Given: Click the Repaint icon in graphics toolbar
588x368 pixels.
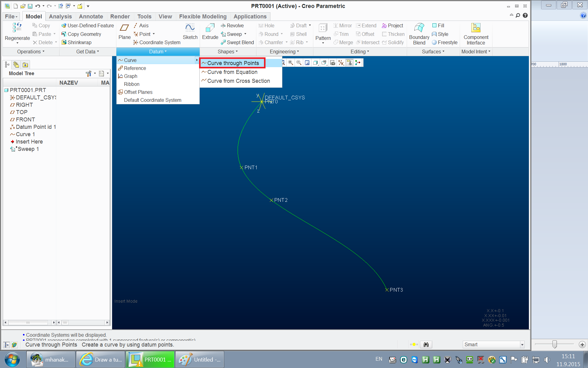Looking at the screenshot, I should [307, 63].
